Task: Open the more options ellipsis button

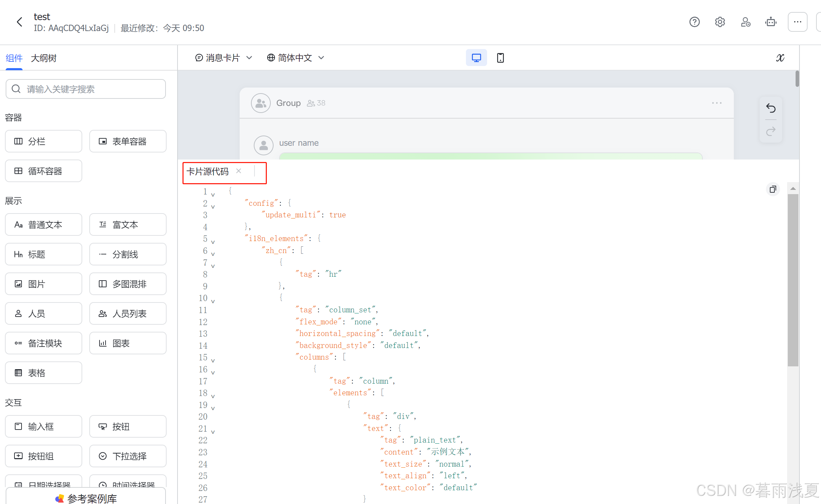Action: click(x=797, y=22)
